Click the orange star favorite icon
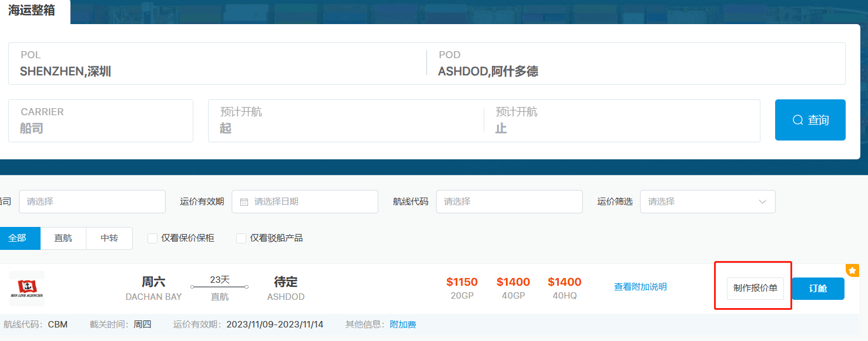This screenshot has width=868, height=341. (852, 270)
